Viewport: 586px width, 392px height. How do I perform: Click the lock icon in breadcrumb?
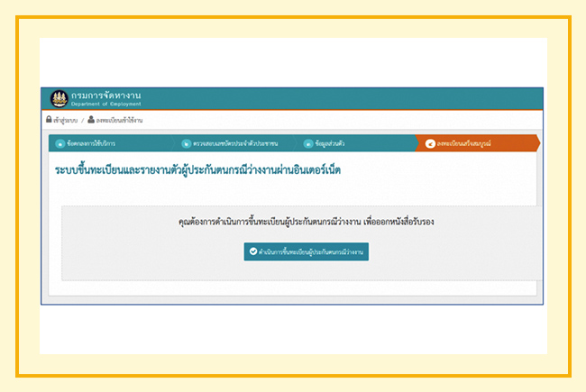point(49,120)
